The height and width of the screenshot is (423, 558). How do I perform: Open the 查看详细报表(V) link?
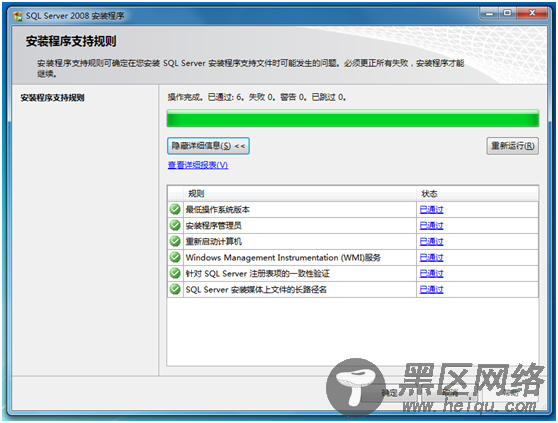pyautogui.click(x=198, y=165)
